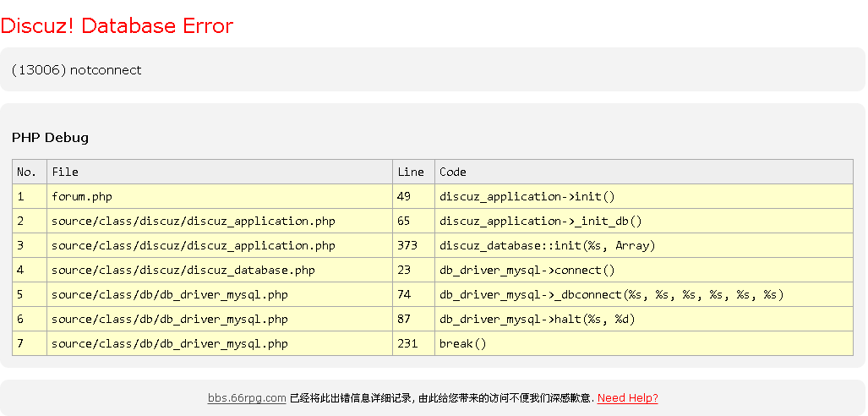This screenshot has width=868, height=416.
Task: Select db_driver_mysql->halt(%s, %d) code cell
Action: click(644, 319)
